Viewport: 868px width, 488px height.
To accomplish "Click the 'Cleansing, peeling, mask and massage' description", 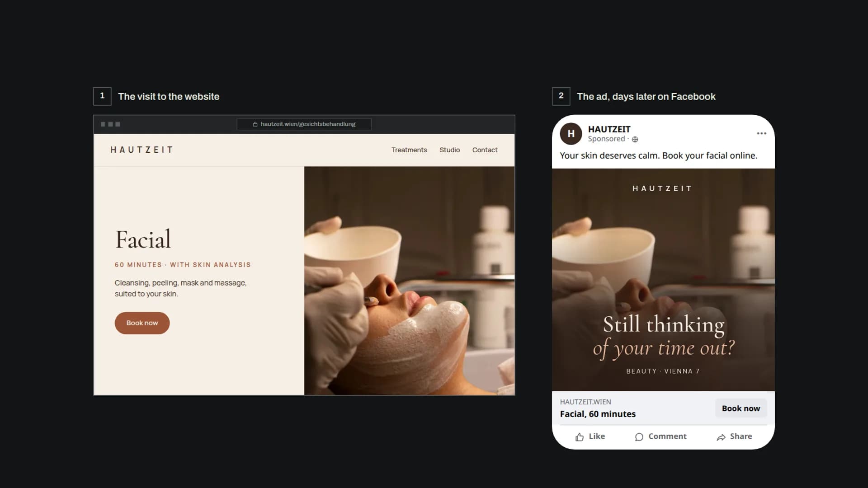I will point(180,288).
